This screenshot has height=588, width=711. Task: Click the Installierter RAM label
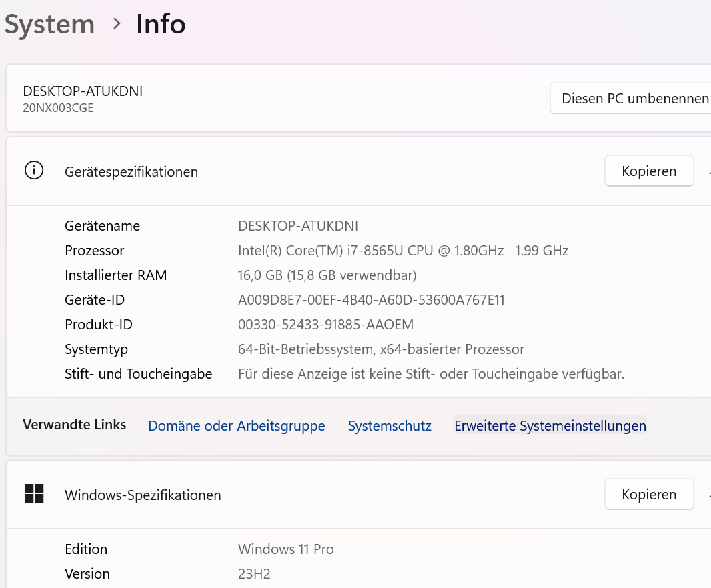(115, 275)
